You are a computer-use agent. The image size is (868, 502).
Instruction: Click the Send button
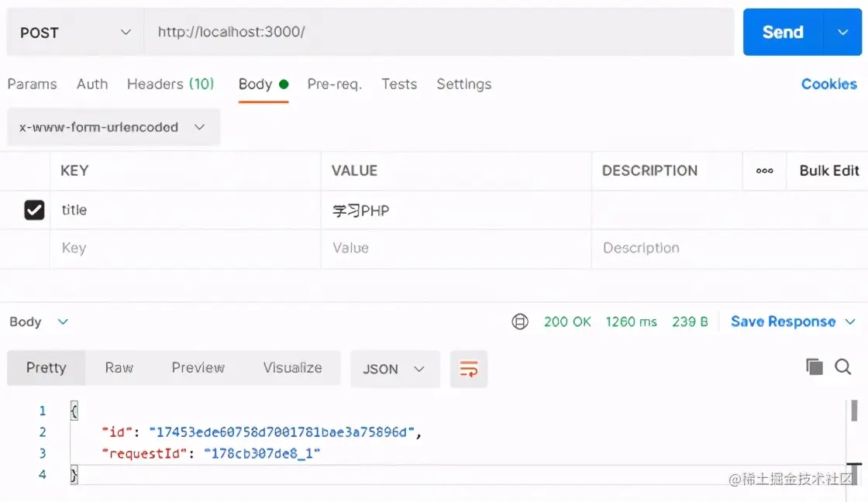(x=783, y=32)
